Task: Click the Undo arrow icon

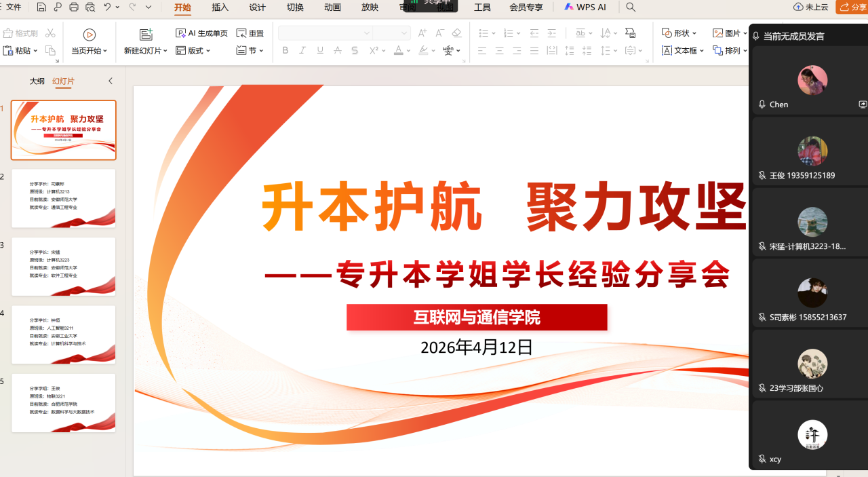Action: [x=107, y=7]
